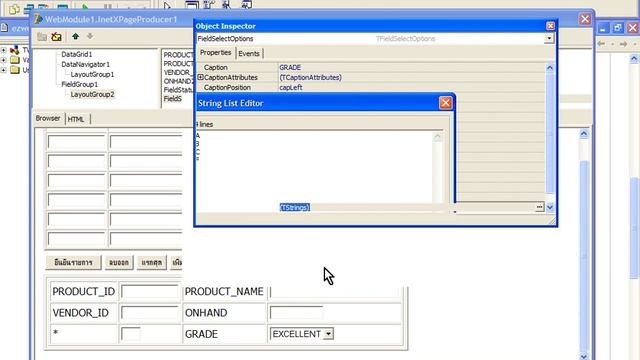Switch to the Browser tab
The height and width of the screenshot is (360, 640).
(48, 118)
